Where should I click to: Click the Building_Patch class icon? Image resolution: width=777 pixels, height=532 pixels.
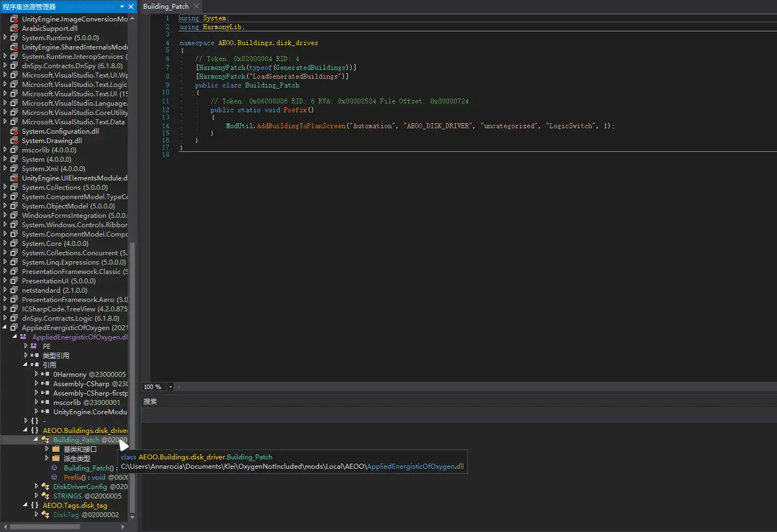pyautogui.click(x=46, y=440)
